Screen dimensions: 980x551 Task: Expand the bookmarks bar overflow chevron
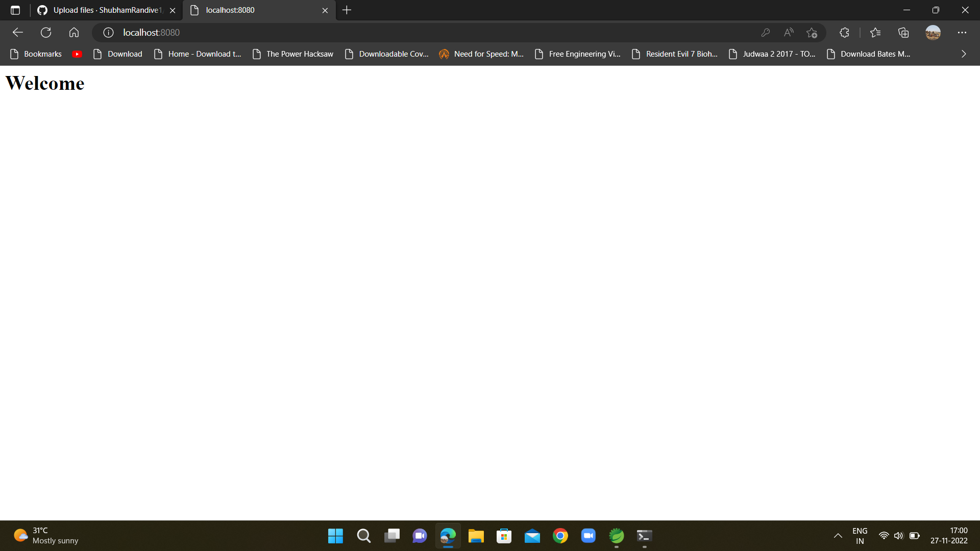click(964, 54)
